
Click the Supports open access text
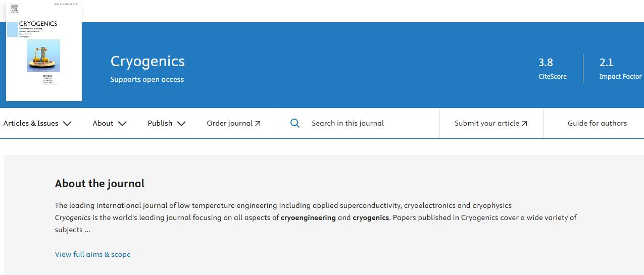click(x=147, y=79)
